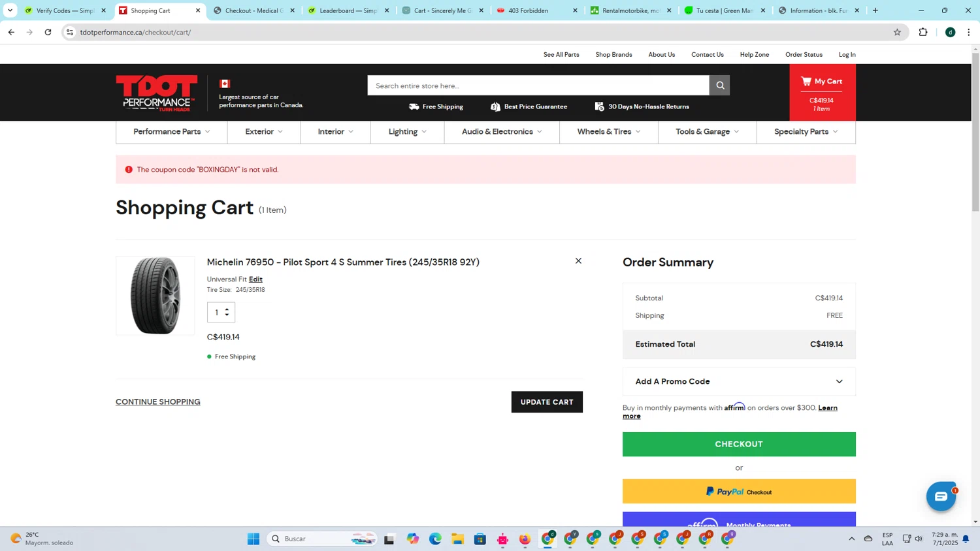Click 30 Days Returns calendar icon

(x=599, y=106)
